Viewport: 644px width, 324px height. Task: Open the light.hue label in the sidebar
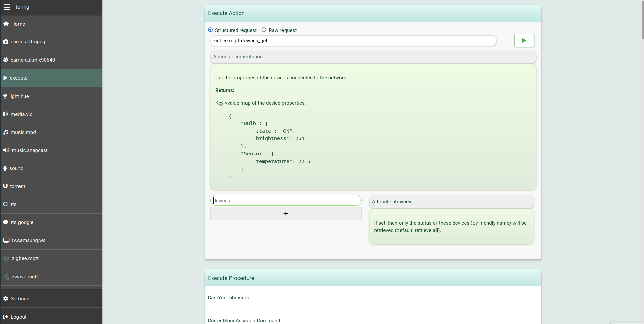pos(19,96)
